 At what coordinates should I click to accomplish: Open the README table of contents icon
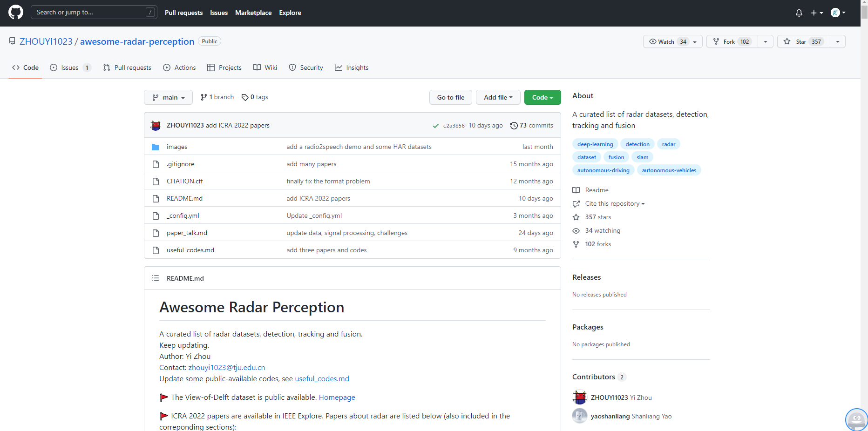pos(156,278)
